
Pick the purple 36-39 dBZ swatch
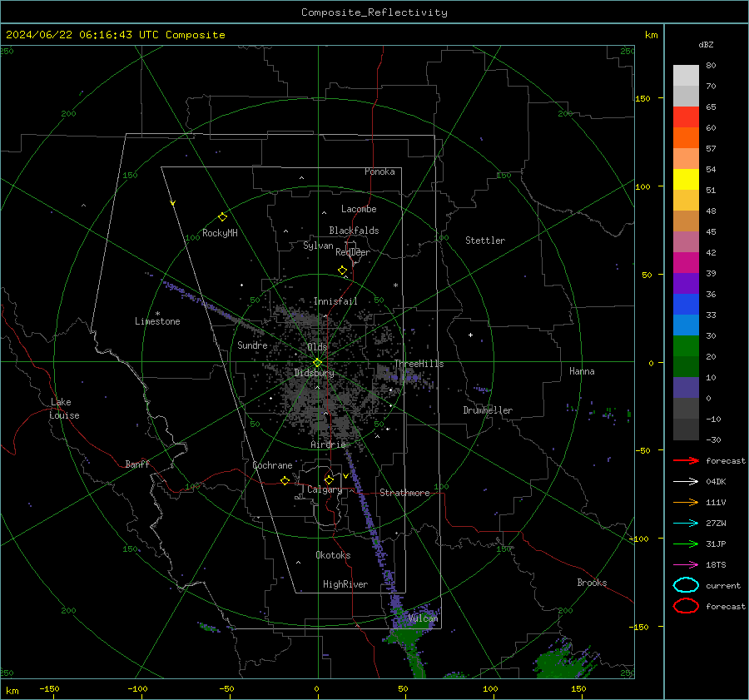click(686, 284)
